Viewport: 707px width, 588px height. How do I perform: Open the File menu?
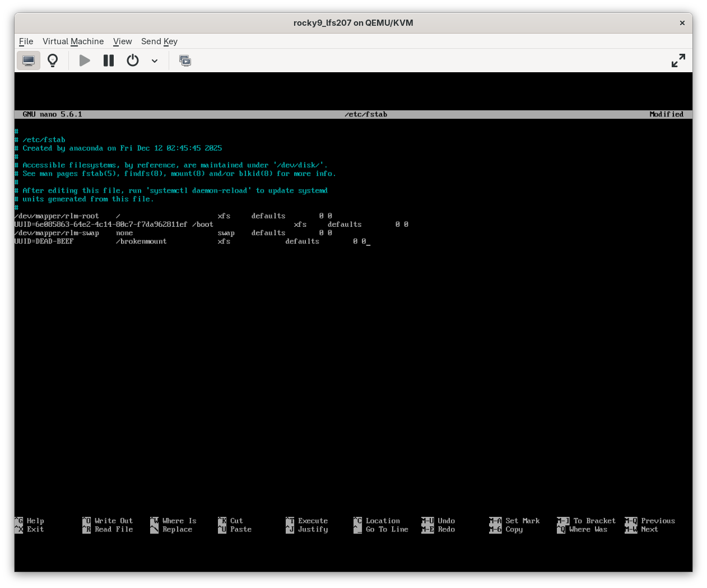click(26, 41)
